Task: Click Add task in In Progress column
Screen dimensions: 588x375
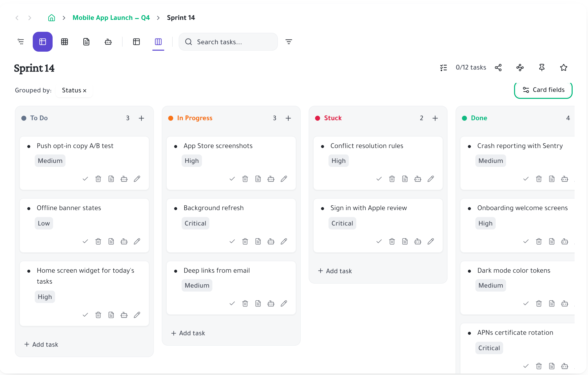Action: click(188, 333)
